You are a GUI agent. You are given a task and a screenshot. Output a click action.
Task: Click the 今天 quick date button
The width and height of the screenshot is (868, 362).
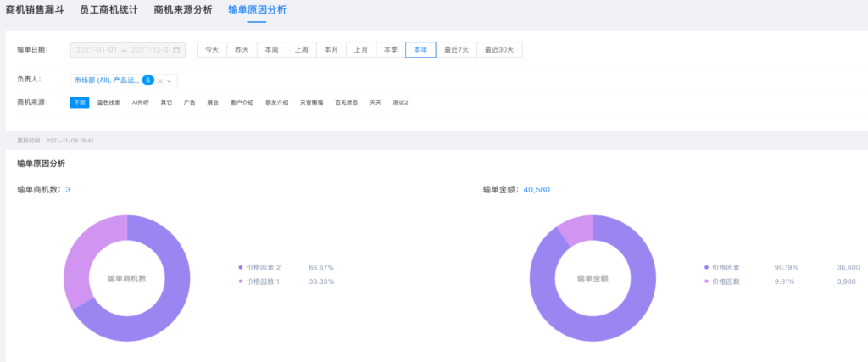(212, 50)
